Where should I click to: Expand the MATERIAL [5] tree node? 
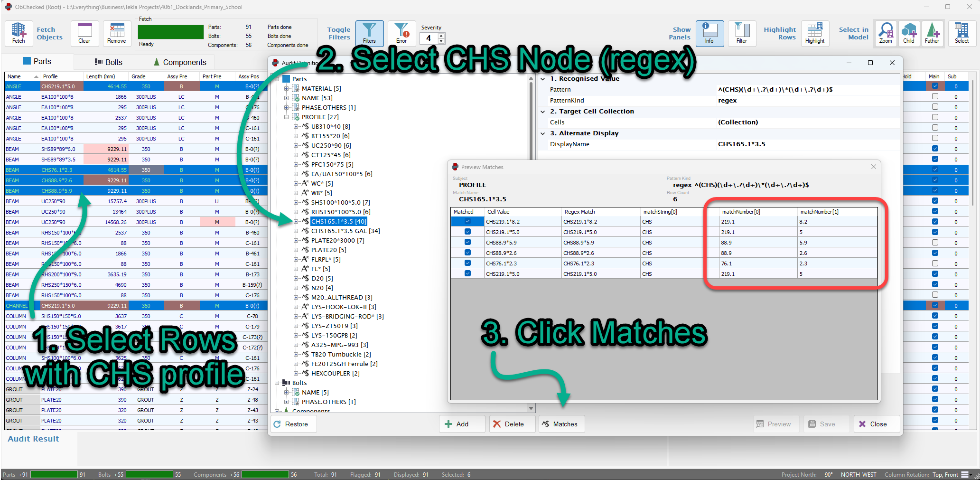(287, 88)
